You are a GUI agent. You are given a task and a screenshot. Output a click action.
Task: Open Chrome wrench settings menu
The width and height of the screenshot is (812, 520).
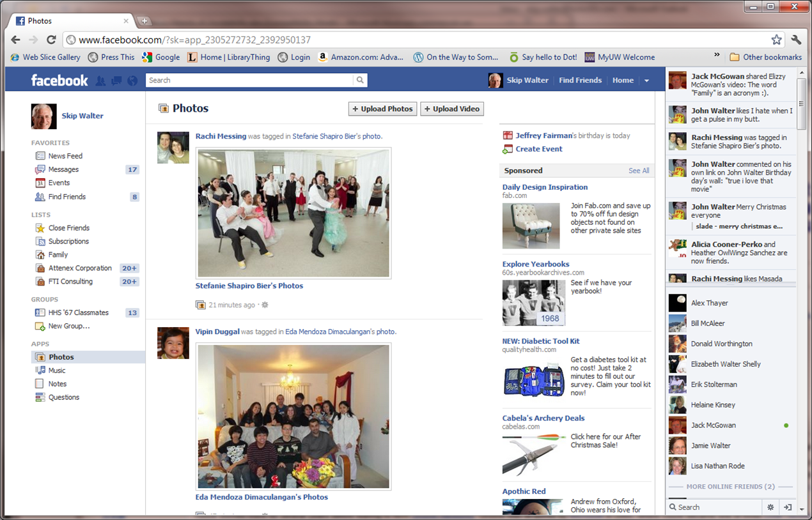pos(796,40)
